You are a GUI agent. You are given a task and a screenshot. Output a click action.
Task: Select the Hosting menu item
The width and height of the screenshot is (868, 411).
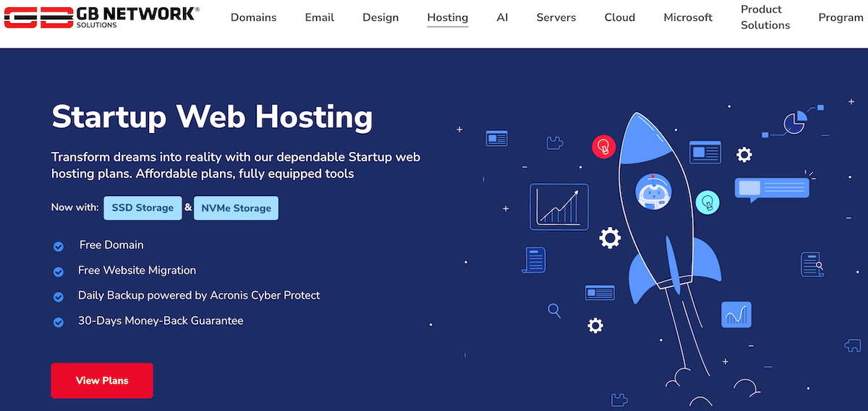[448, 17]
